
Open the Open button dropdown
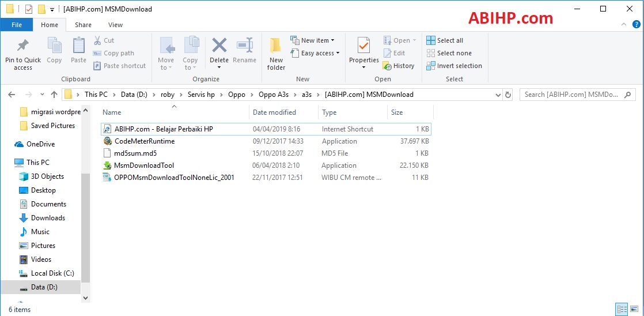pos(400,40)
